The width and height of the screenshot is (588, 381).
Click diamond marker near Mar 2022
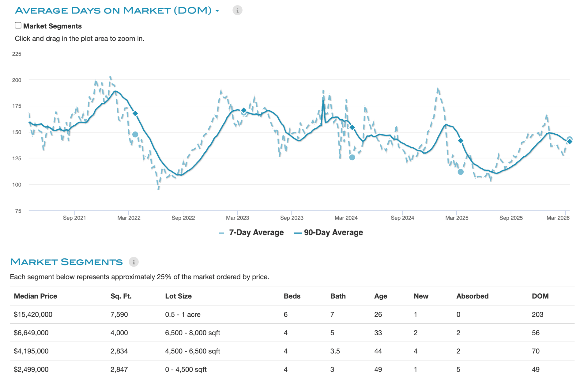pyautogui.click(x=135, y=113)
